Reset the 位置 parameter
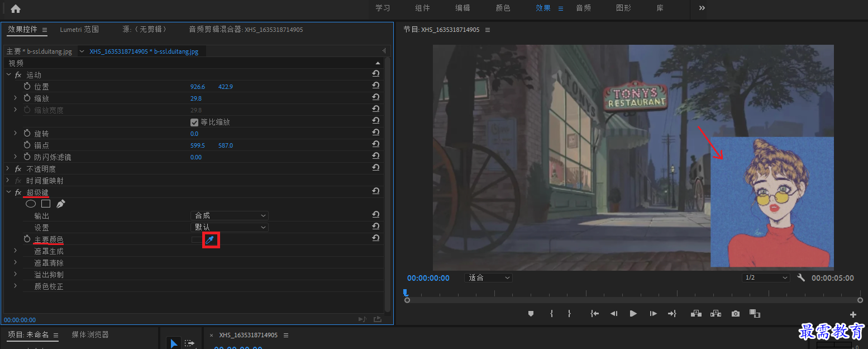 point(376,86)
